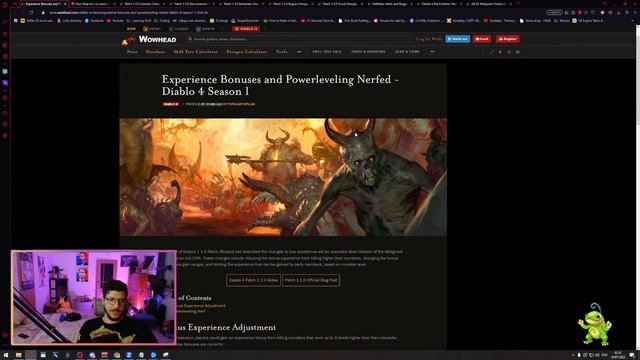The image size is (640, 360).
Task: Click the red Register button
Action: [508, 39]
